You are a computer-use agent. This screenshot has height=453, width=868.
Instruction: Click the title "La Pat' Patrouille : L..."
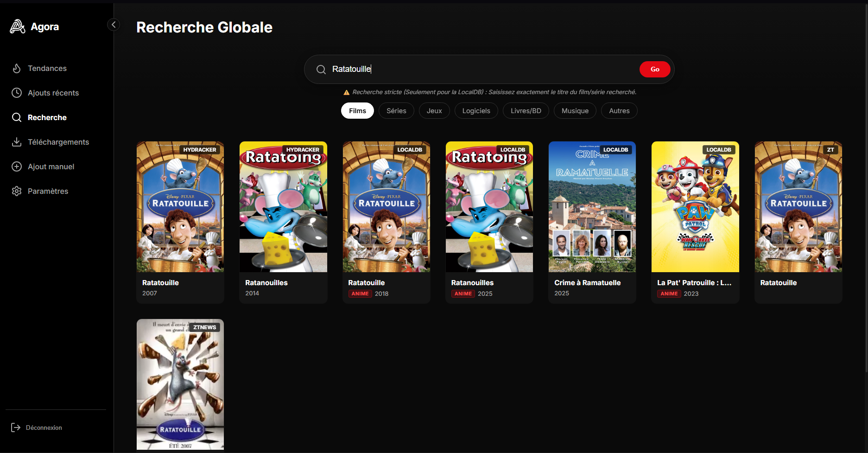click(694, 282)
